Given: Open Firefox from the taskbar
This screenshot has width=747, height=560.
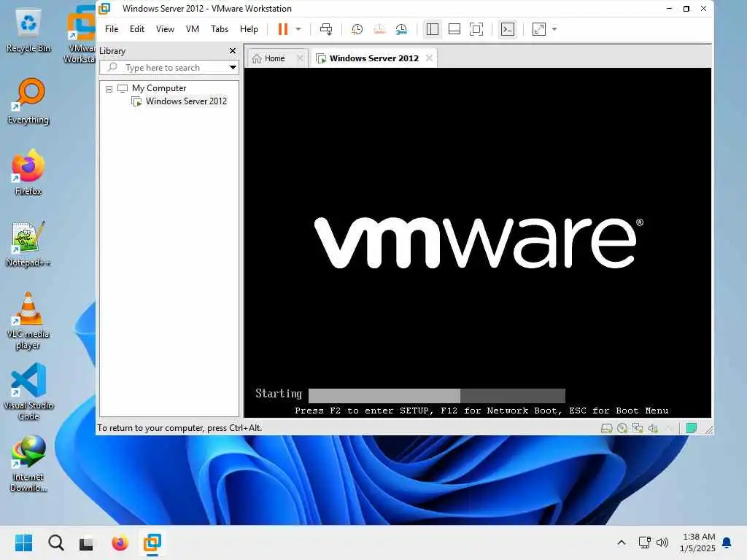Looking at the screenshot, I should pos(120,542).
